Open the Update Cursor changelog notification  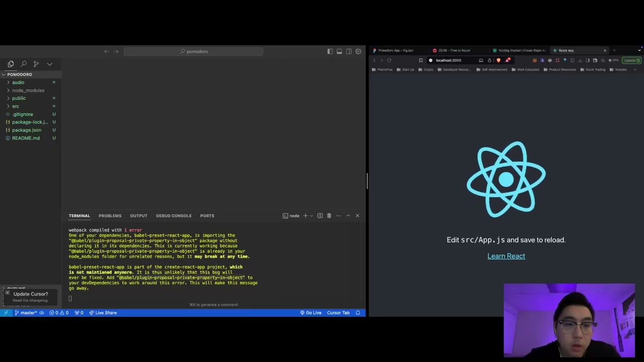point(31,297)
